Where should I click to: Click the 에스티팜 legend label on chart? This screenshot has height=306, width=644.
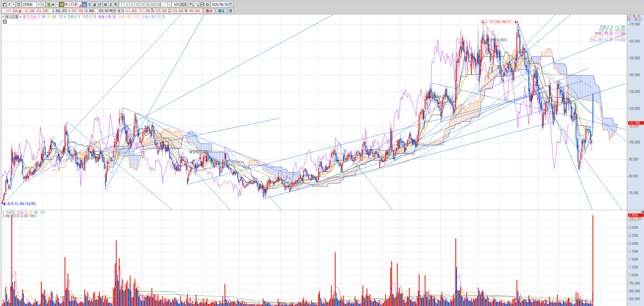(12, 17)
